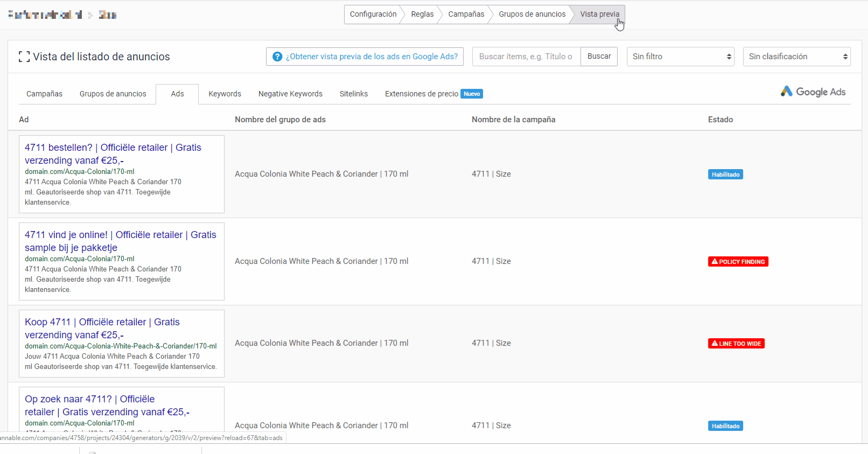This screenshot has width=868, height=454.
Task: Click the Nombre del grupo de ads header
Action: [x=280, y=120]
